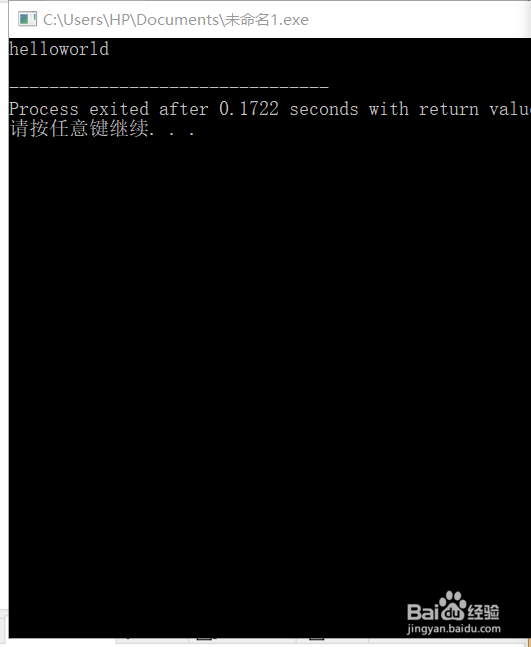Click the word after in exit message
Viewport: 531px width, 647px height.
pos(184,109)
